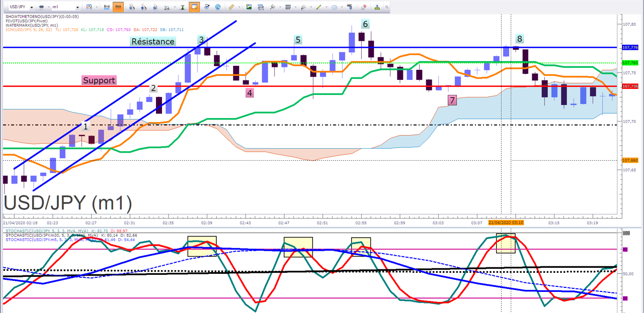
Task: Click the upper purple stochastic level marker
Action: [x=625, y=249]
